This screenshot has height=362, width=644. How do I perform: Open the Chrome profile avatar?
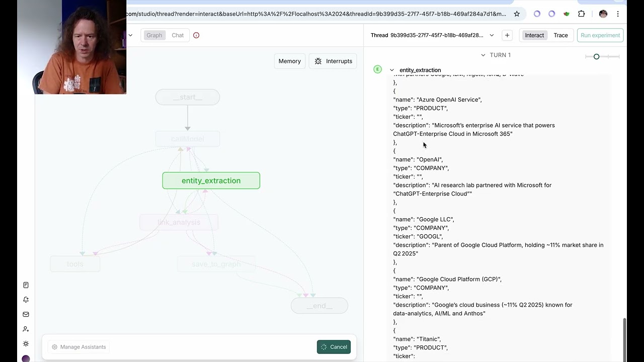coord(603,14)
